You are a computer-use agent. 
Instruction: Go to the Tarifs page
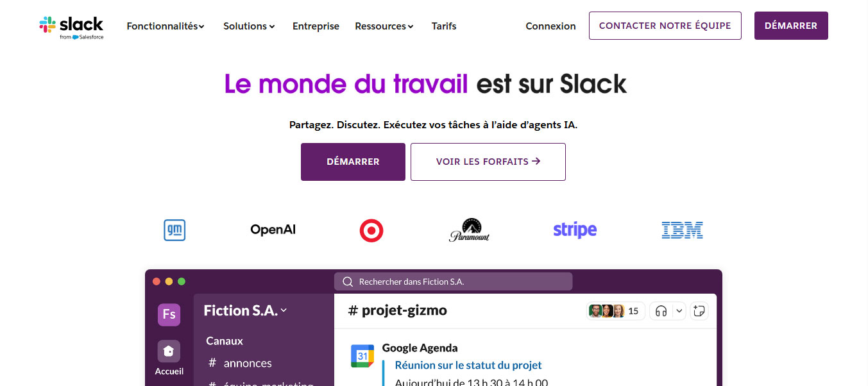(444, 26)
